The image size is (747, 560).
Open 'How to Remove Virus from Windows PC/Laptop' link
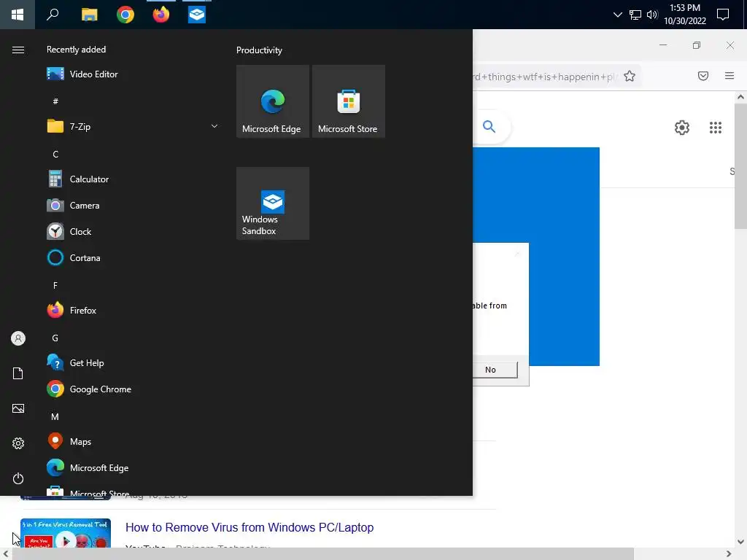pyautogui.click(x=249, y=528)
